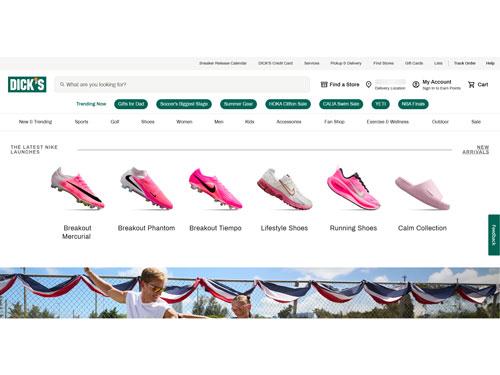Open the Track Order link
The height and width of the screenshot is (375, 500).
point(465,63)
